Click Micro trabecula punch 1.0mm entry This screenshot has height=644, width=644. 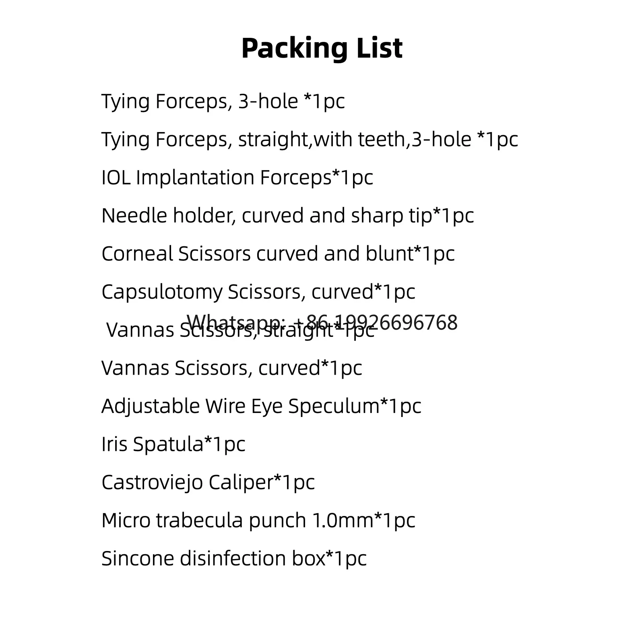tap(258, 520)
